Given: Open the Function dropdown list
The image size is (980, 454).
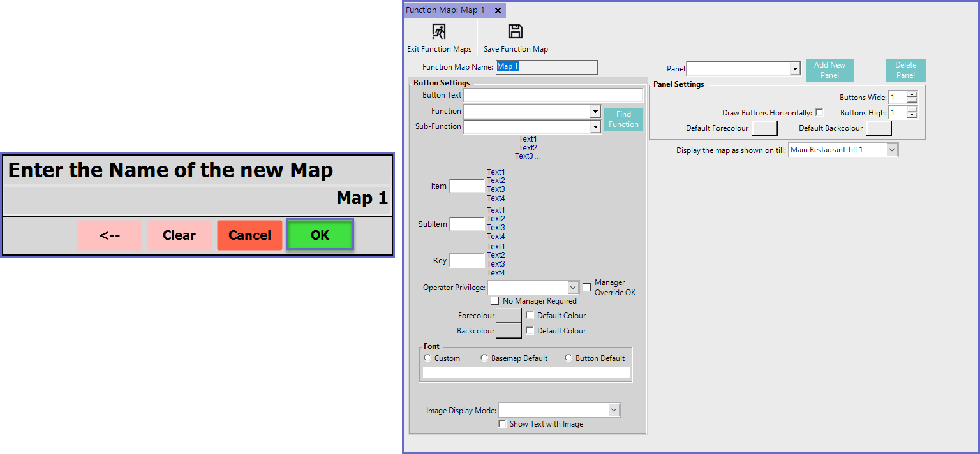Looking at the screenshot, I should tap(595, 112).
